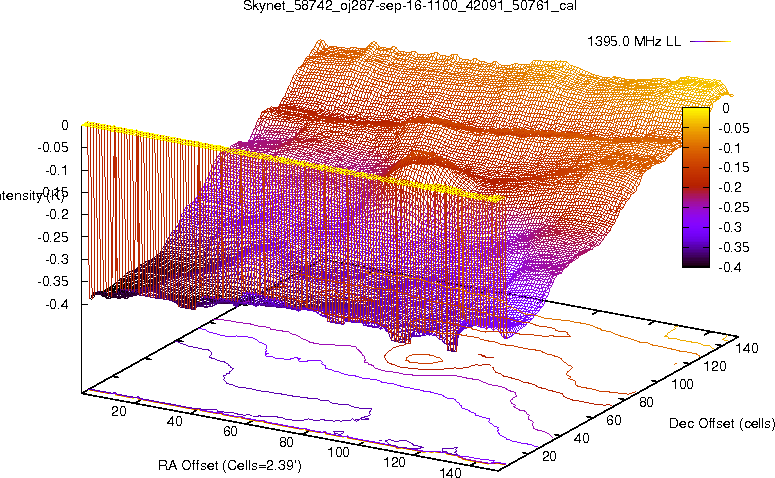Click the -0.3 label on the color bar
775x478 pixels.
tap(730, 227)
